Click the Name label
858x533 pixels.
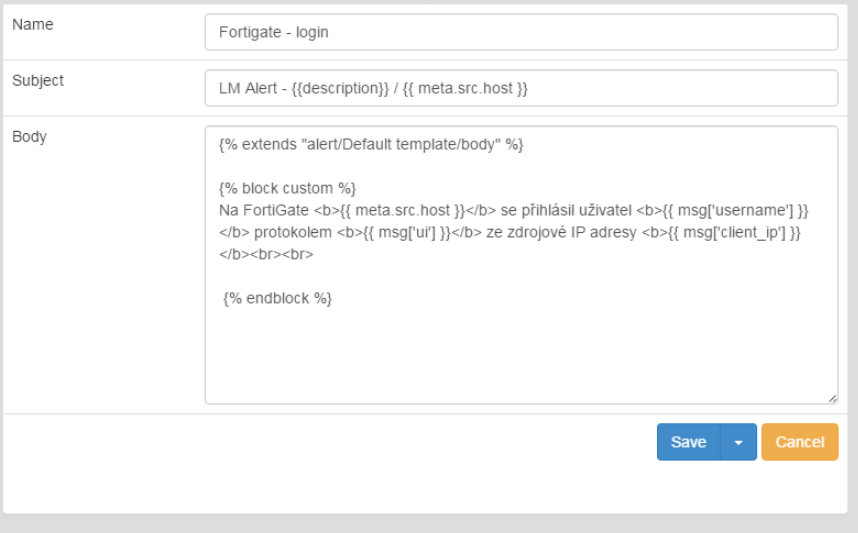pos(33,25)
